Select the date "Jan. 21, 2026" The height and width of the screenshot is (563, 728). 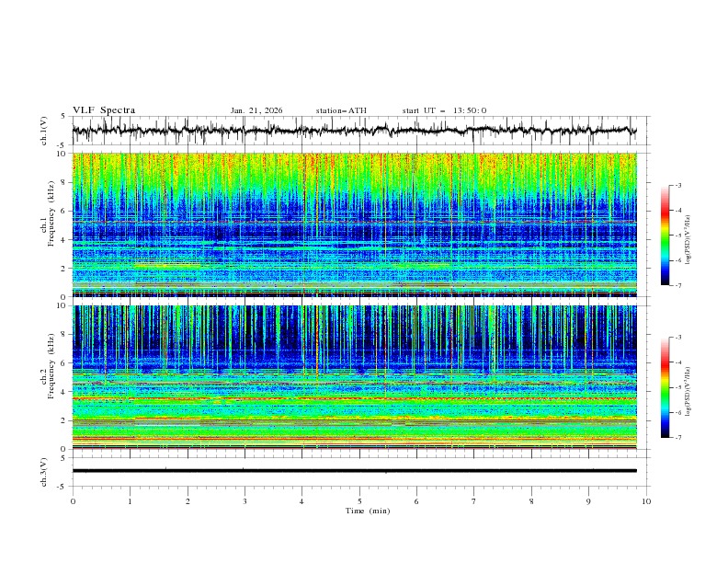[x=256, y=110]
